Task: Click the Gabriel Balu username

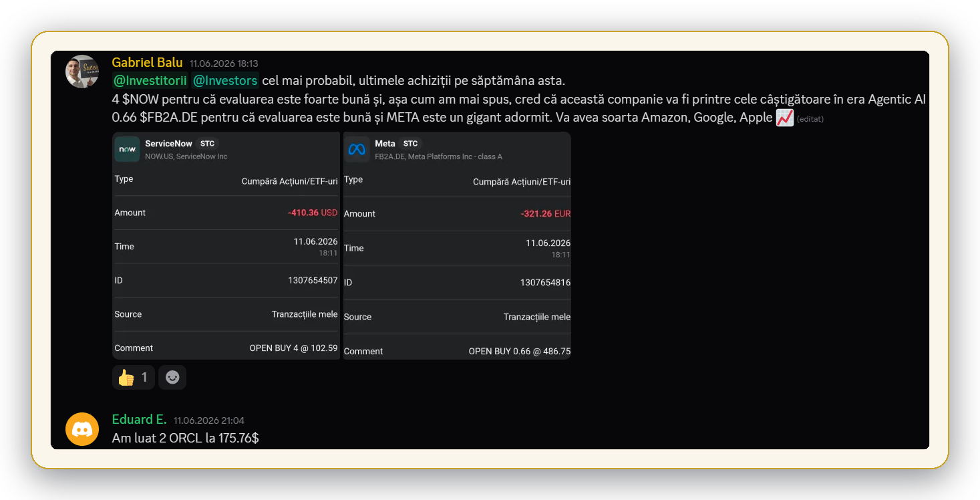Action: pos(147,63)
